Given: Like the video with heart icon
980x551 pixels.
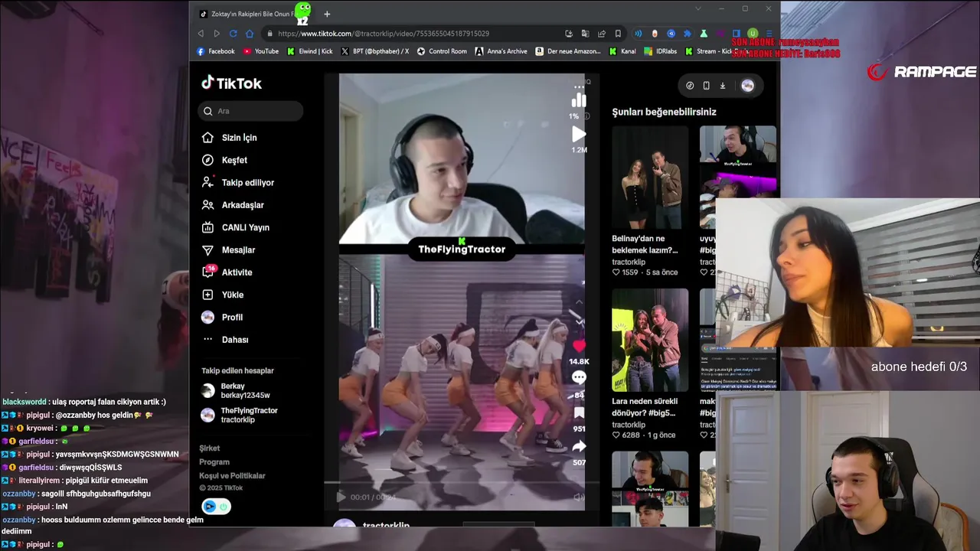Looking at the screenshot, I should pos(579,347).
